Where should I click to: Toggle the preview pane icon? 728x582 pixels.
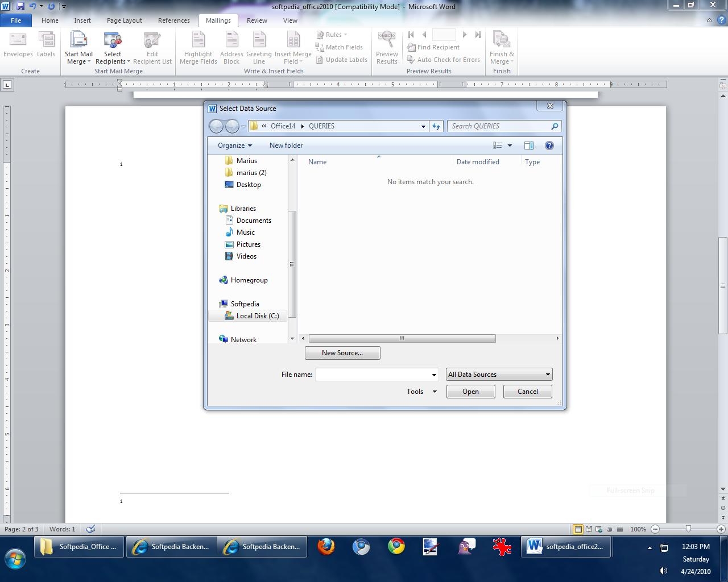click(528, 145)
